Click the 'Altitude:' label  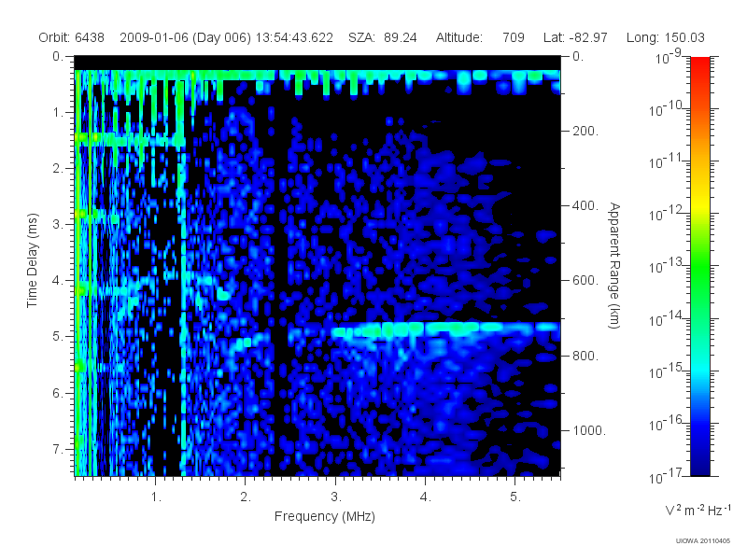(x=459, y=37)
